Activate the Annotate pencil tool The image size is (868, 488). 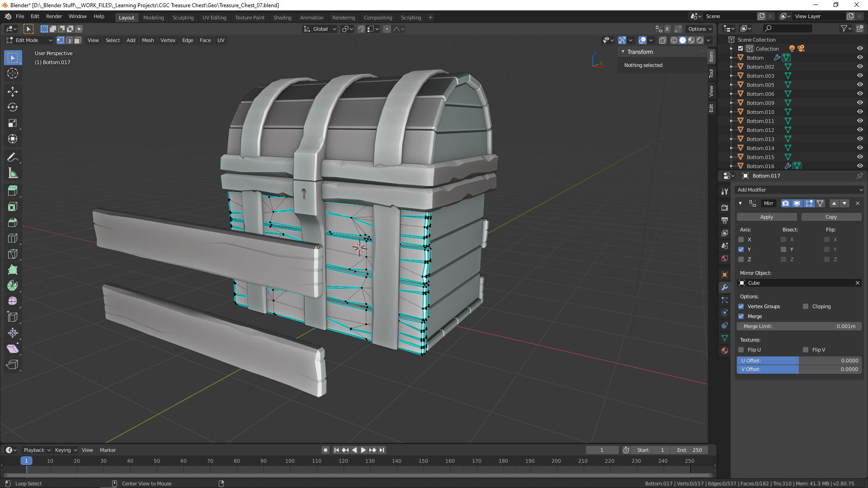click(x=13, y=157)
